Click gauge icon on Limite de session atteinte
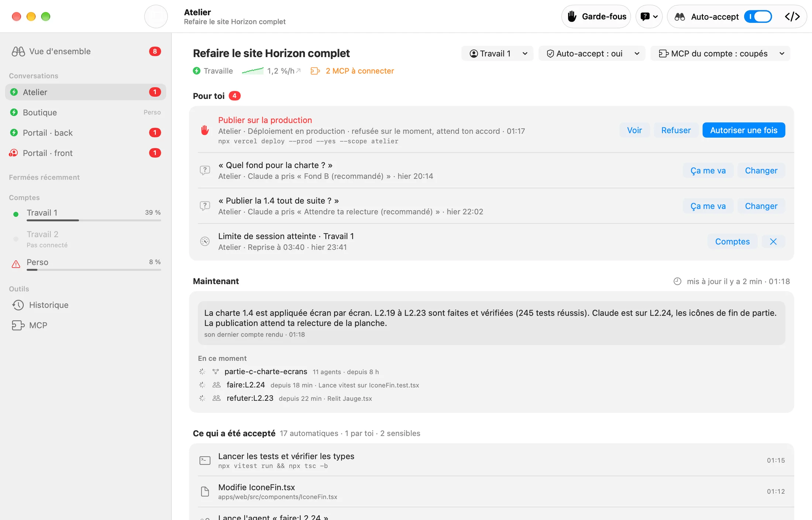This screenshot has width=812, height=520. point(205,241)
